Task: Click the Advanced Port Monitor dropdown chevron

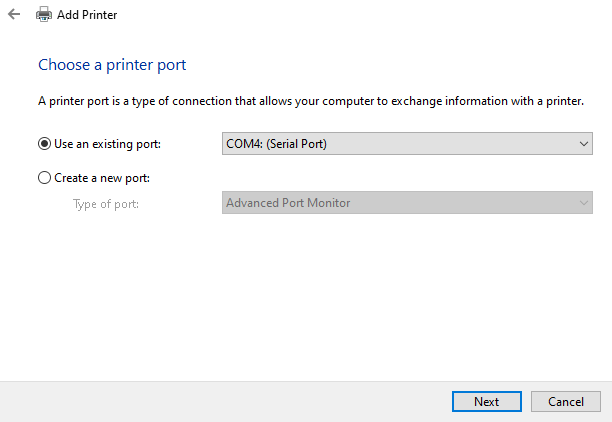Action: click(x=584, y=203)
